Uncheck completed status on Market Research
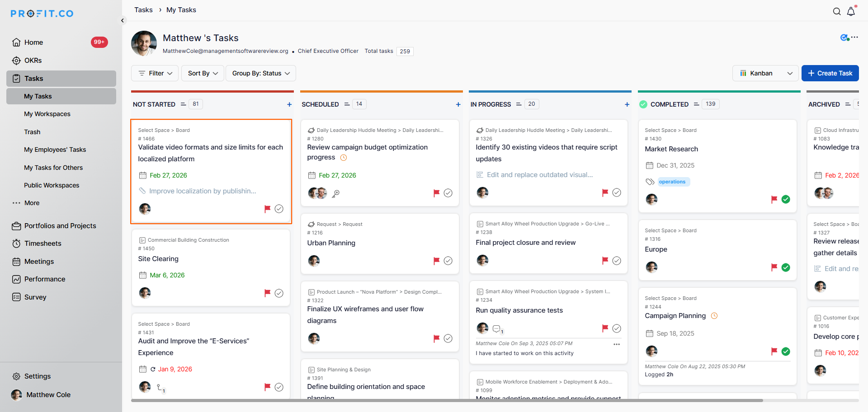 [x=786, y=199]
